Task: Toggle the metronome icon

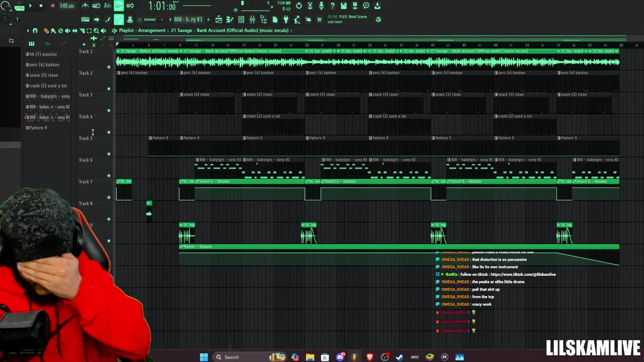Action: click(85, 6)
